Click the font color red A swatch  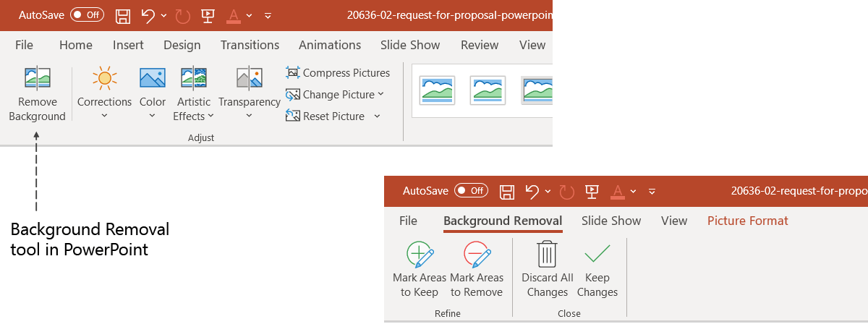(x=234, y=15)
